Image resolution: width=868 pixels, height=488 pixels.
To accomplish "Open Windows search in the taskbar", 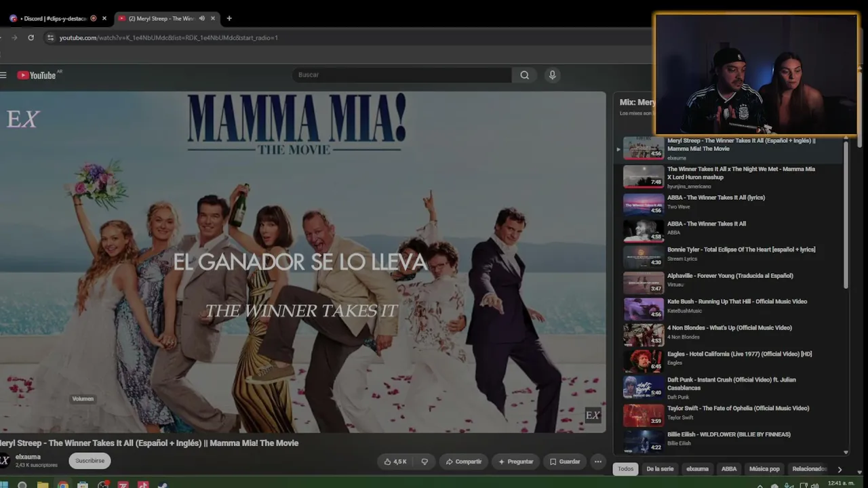I will pyautogui.click(x=22, y=485).
